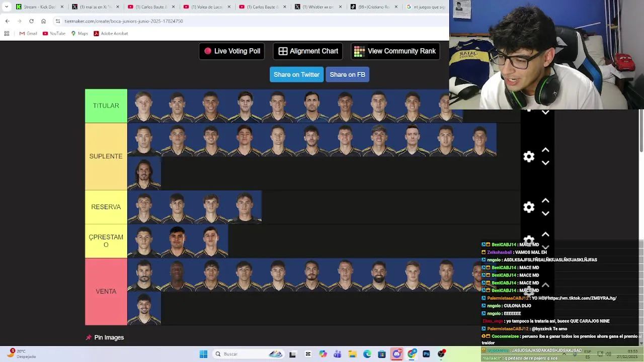
Task: Open the Gmail bookmark
Action: click(28, 34)
